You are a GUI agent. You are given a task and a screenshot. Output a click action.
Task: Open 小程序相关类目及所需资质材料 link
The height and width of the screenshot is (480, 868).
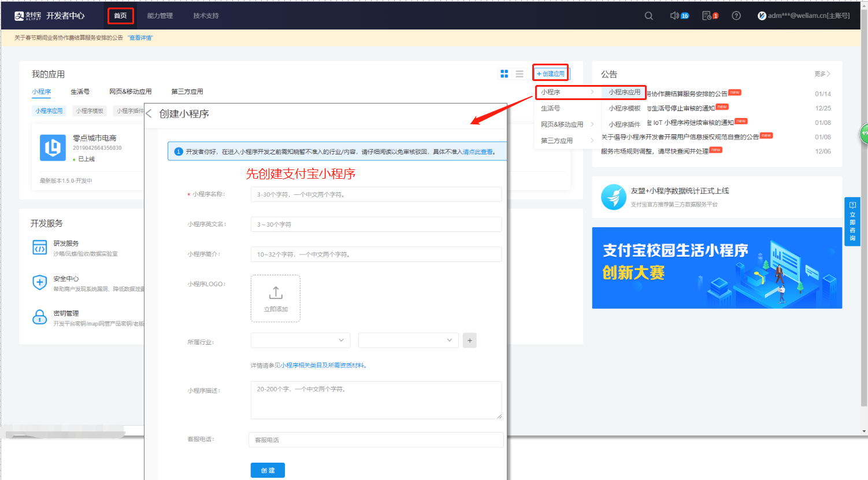pos(322,365)
